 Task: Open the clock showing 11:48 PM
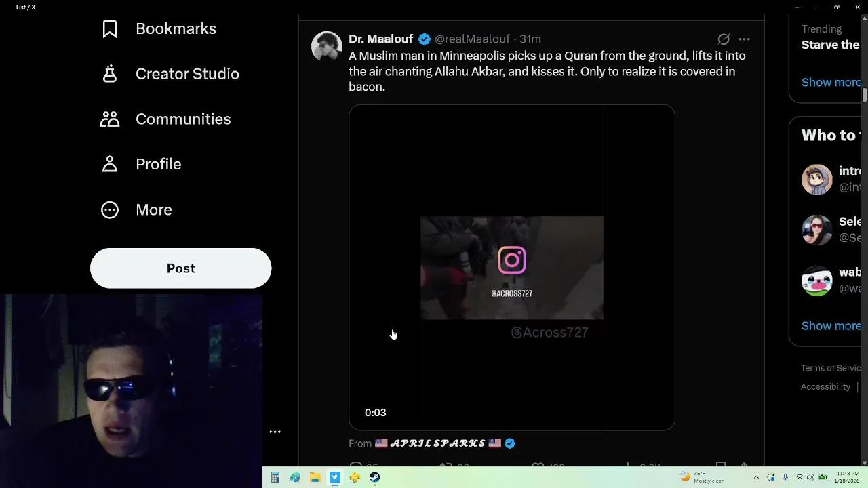click(x=848, y=477)
